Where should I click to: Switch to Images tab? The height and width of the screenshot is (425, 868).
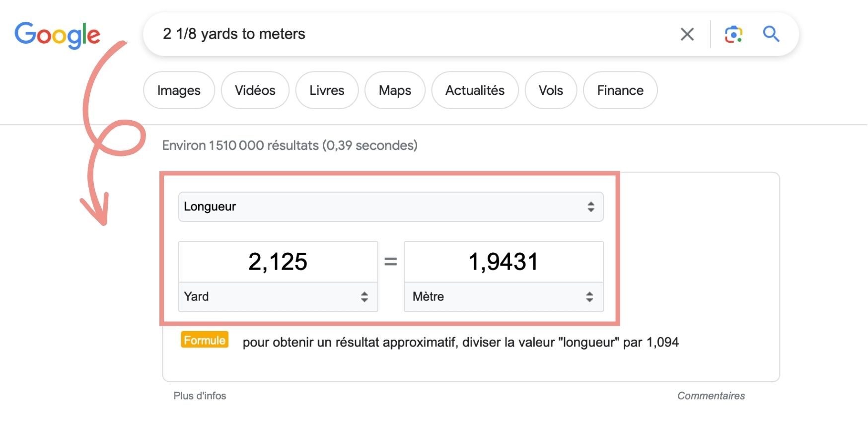[x=179, y=90]
